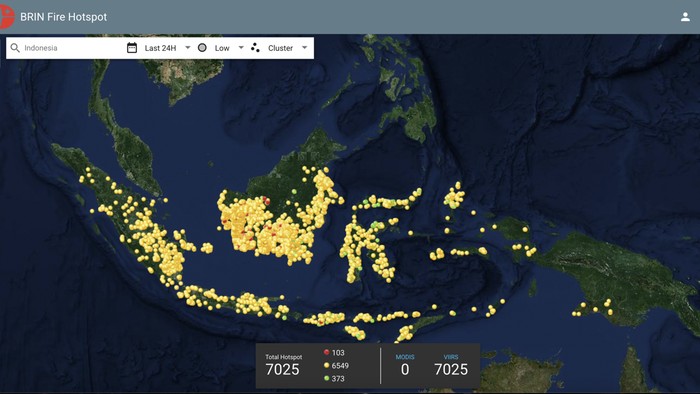Click the BRIN red logo icon
Screen dimensions: 700x394
[x=7, y=17]
